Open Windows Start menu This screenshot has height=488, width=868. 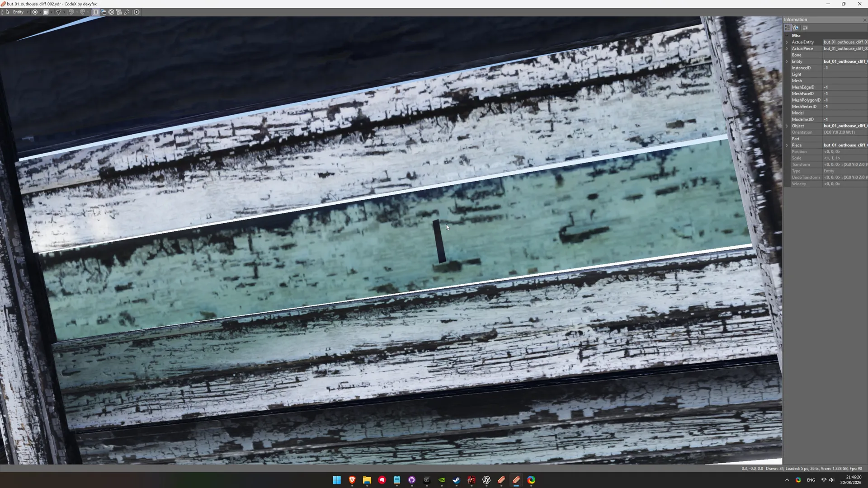[x=337, y=480]
